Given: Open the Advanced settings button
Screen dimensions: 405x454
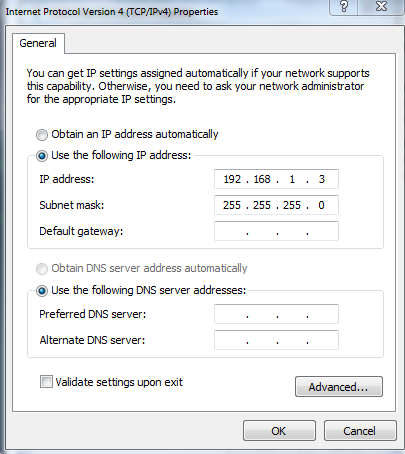Looking at the screenshot, I should (339, 387).
